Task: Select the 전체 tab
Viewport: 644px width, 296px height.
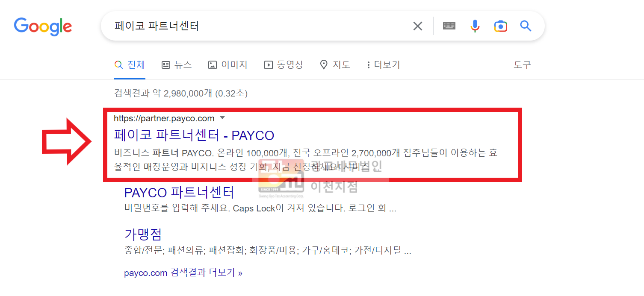Action: click(130, 65)
